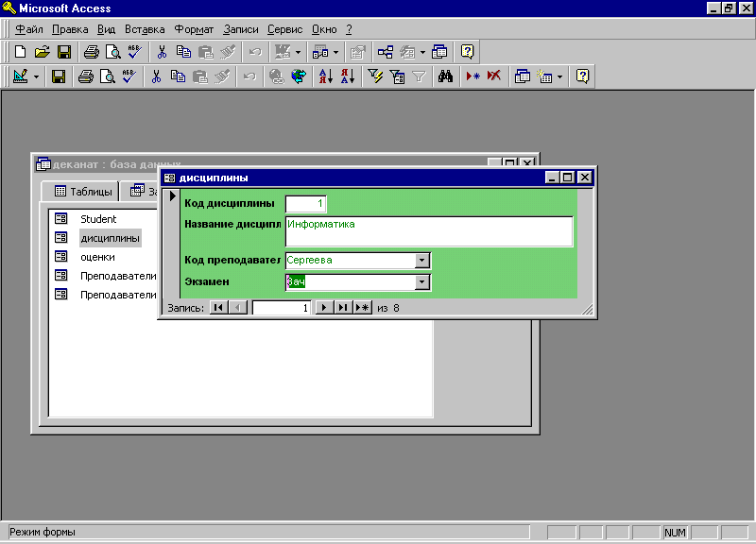Click the record selector arrow of the form
Image resolution: width=756 pixels, height=544 pixels.
coord(172,196)
